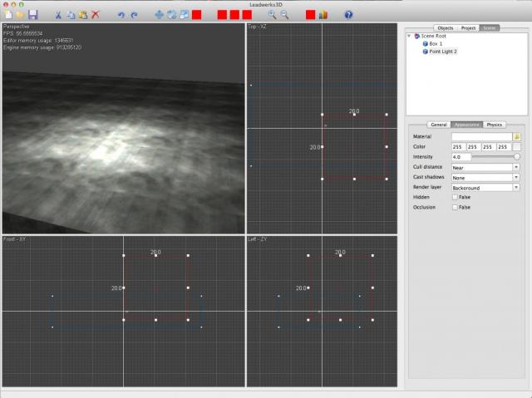The width and height of the screenshot is (532, 398).
Task: Enable the Occlusion checkbox
Action: tap(455, 207)
